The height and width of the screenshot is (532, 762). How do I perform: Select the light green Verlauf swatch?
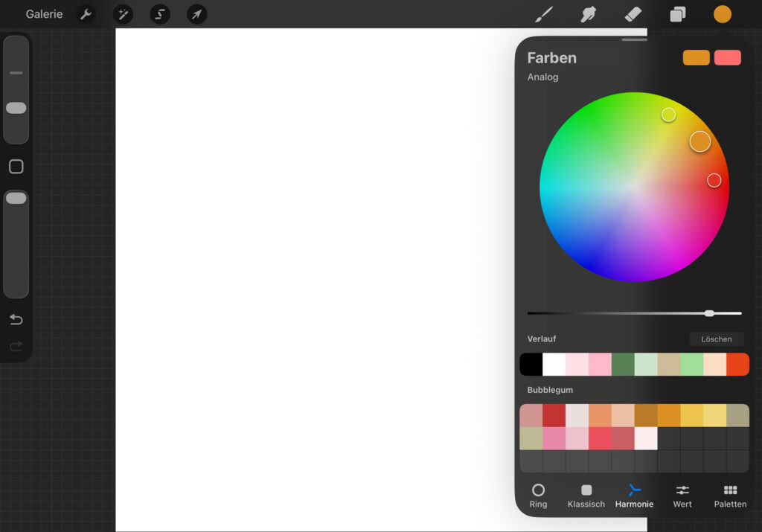pyautogui.click(x=692, y=365)
